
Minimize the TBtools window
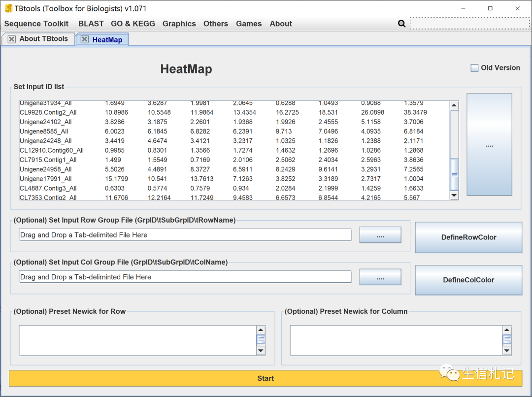(463, 8)
